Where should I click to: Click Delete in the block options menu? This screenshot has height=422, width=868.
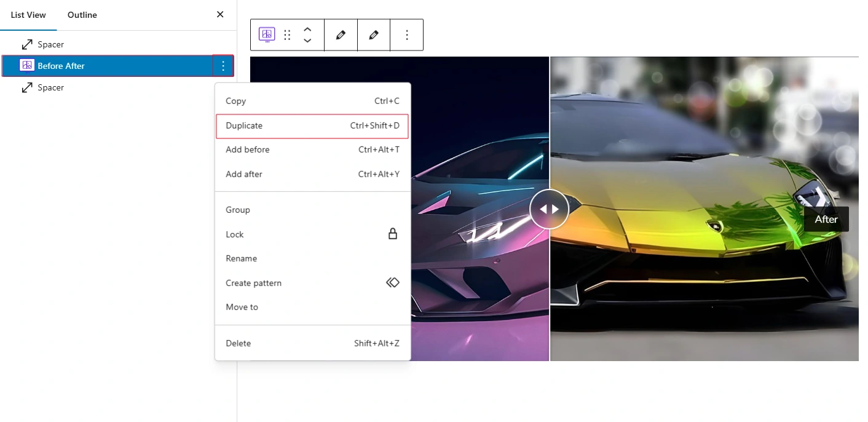click(312, 343)
